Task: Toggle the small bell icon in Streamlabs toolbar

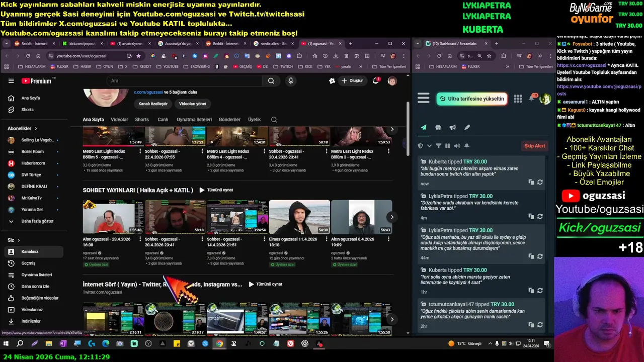Action: (467, 146)
